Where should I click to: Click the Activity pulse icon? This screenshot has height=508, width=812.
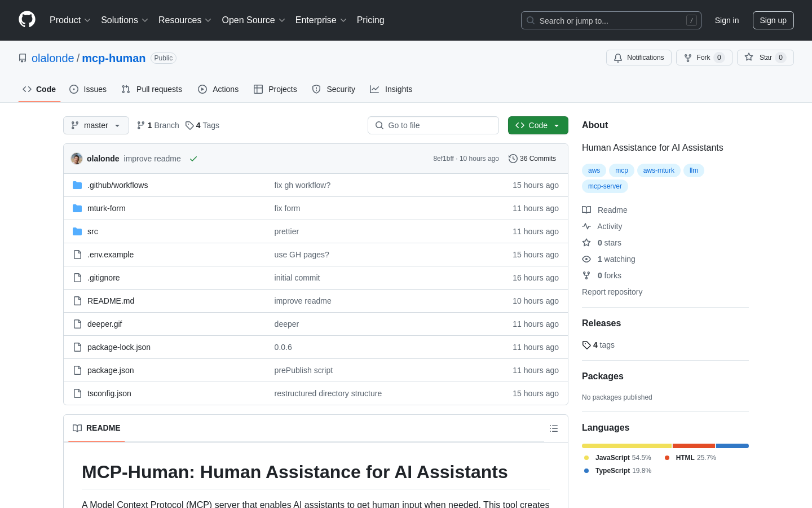tap(586, 226)
